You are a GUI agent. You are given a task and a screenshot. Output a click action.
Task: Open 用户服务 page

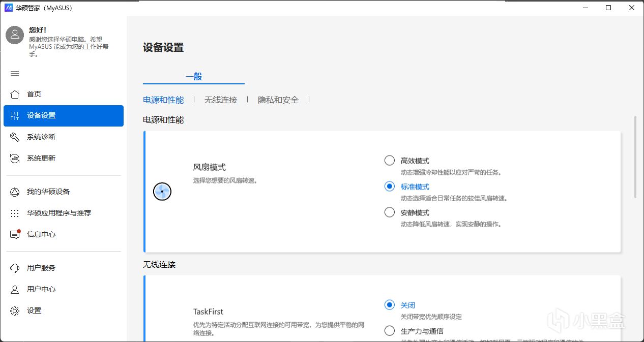click(x=64, y=268)
